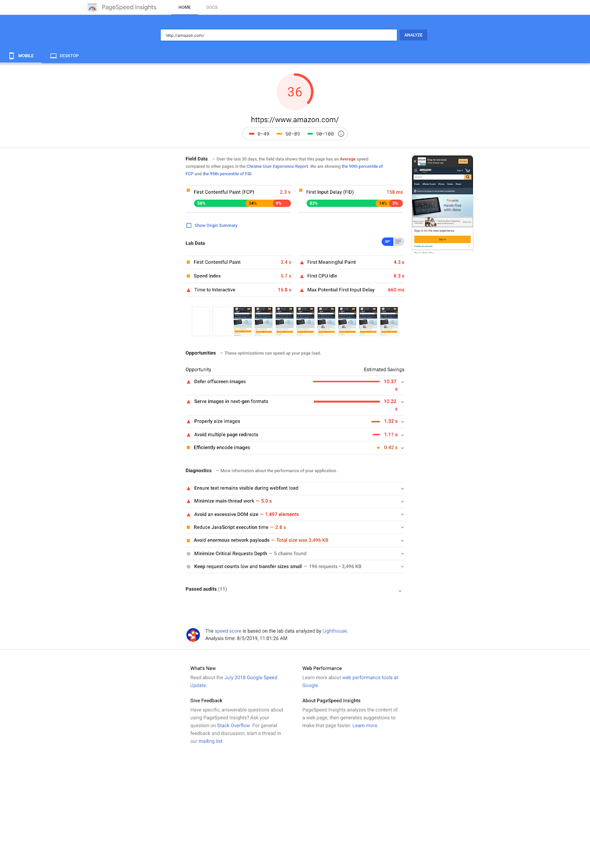Expand the Serve images in next-gen formats row
The height and width of the screenshot is (868, 590).
tap(402, 402)
